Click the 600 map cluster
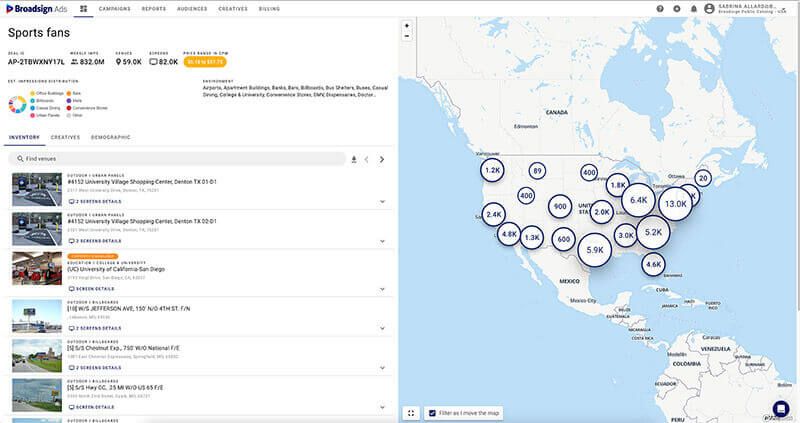This screenshot has width=800, height=423. 563,239
